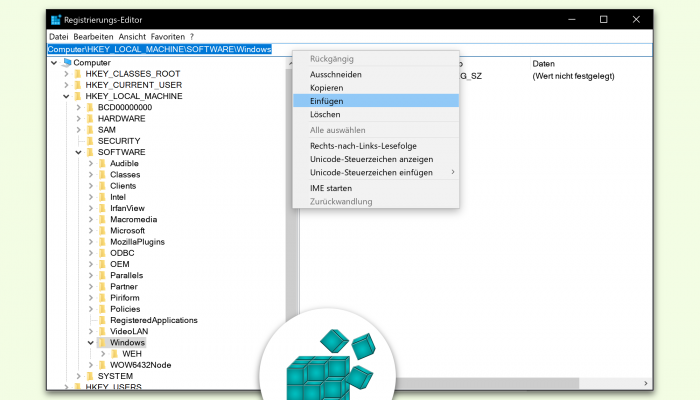Click folder icon beside Macromedia
The height and width of the screenshot is (400, 700).
click(103, 219)
